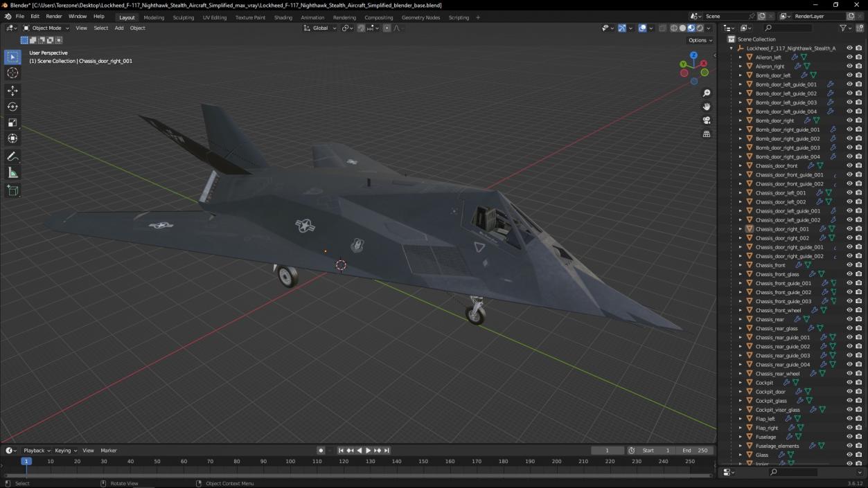This screenshot has width=868, height=488.
Task: Open the transform orientation Global dropdown
Action: click(x=321, y=28)
